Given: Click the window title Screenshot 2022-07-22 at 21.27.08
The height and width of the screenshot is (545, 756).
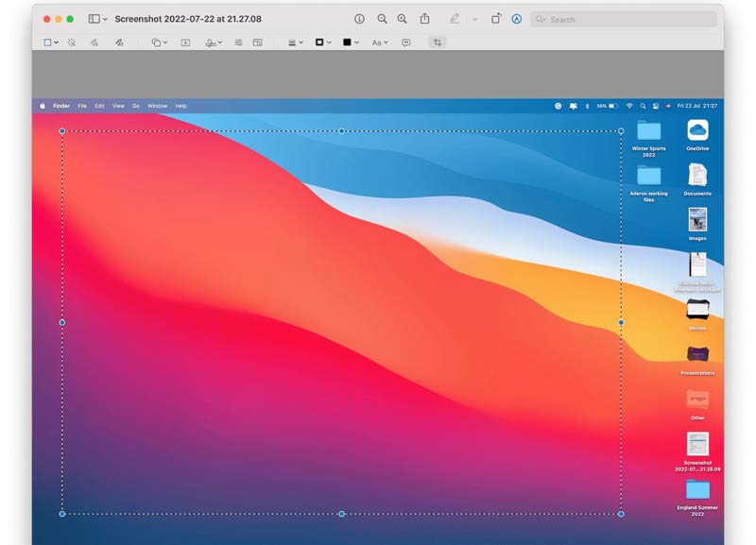Looking at the screenshot, I should (x=188, y=19).
